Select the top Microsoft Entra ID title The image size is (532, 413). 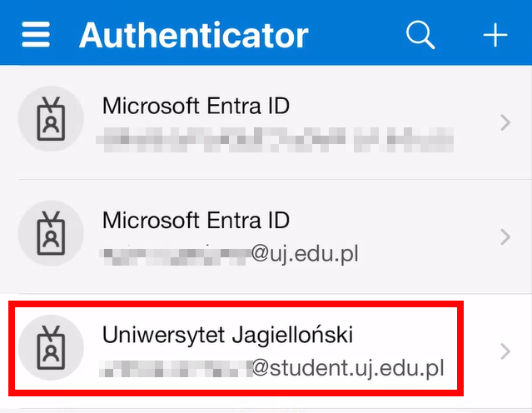(196, 106)
